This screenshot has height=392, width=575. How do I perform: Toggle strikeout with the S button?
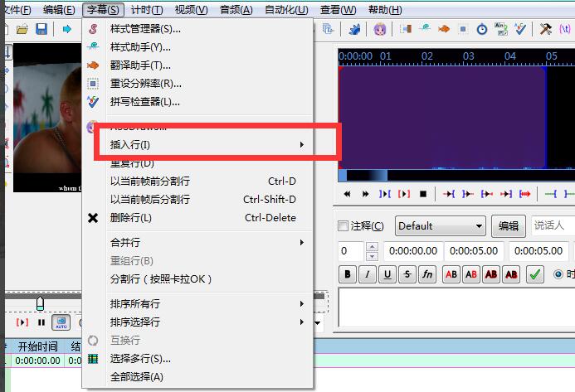coord(407,274)
